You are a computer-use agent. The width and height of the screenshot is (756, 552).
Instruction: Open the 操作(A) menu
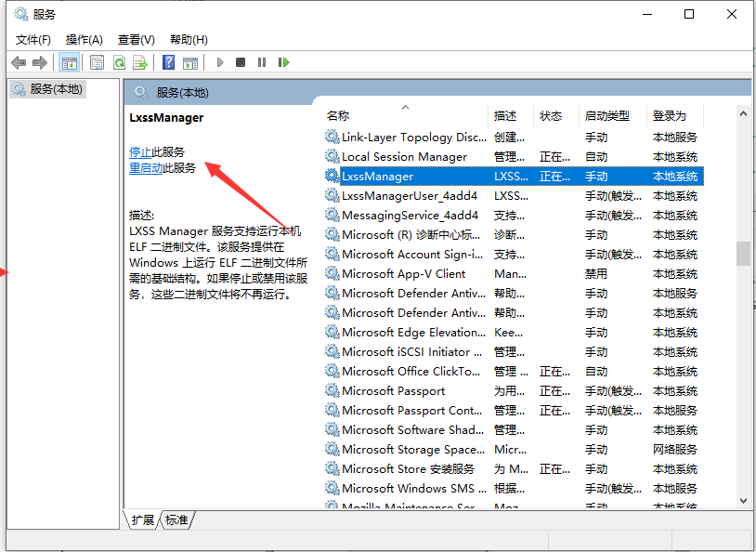tap(85, 40)
